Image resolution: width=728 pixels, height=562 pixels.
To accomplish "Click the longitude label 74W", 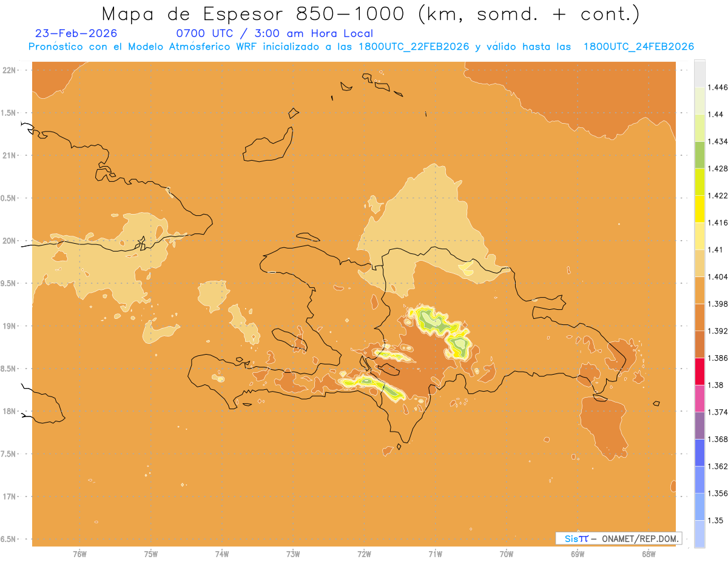I will coord(222,554).
